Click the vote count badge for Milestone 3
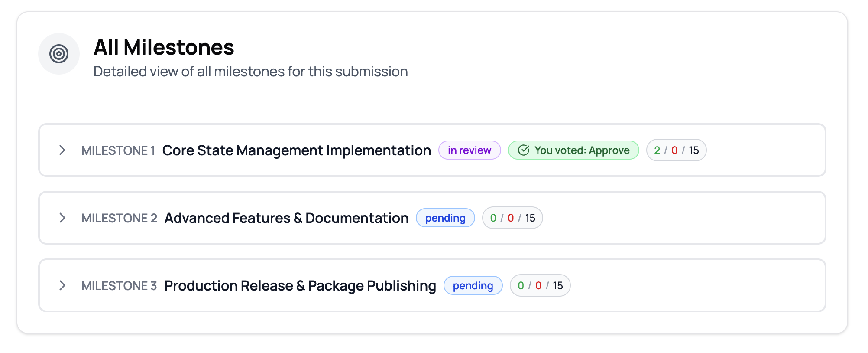The image size is (868, 353). (540, 285)
